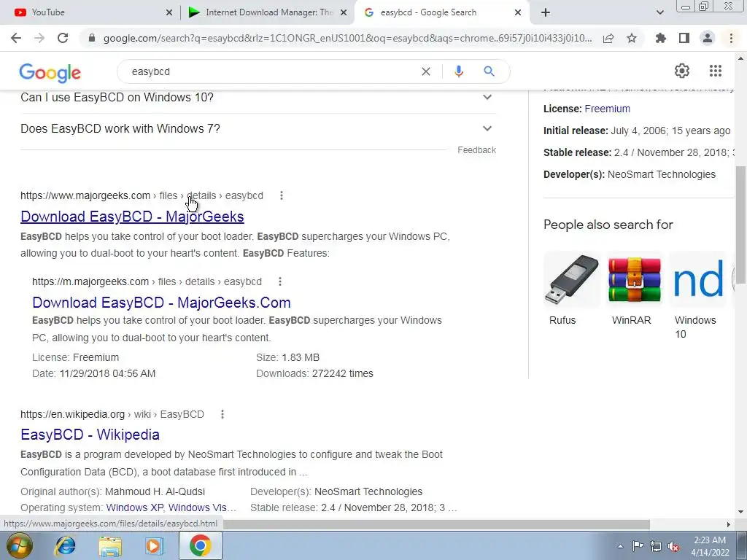Open the tab search dropdown
The width and height of the screenshot is (747, 560).
(659, 12)
